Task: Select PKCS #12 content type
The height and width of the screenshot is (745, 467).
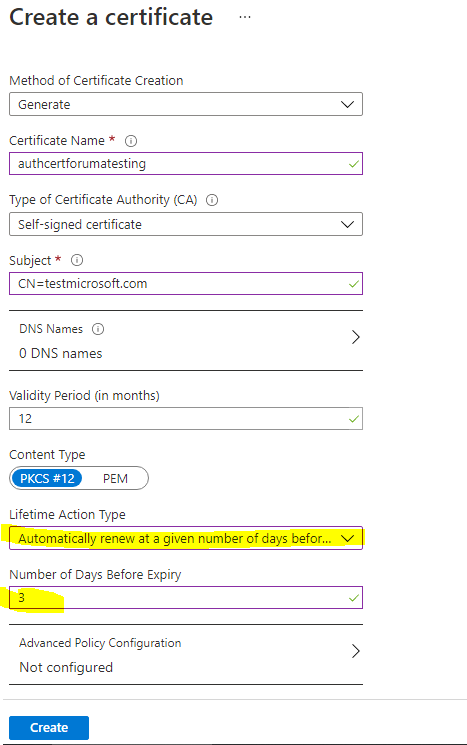Action: (47, 478)
